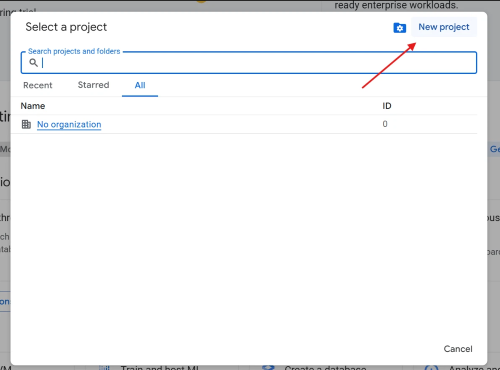The width and height of the screenshot is (500, 370).
Task: Click the ID column header
Action: [x=387, y=106]
